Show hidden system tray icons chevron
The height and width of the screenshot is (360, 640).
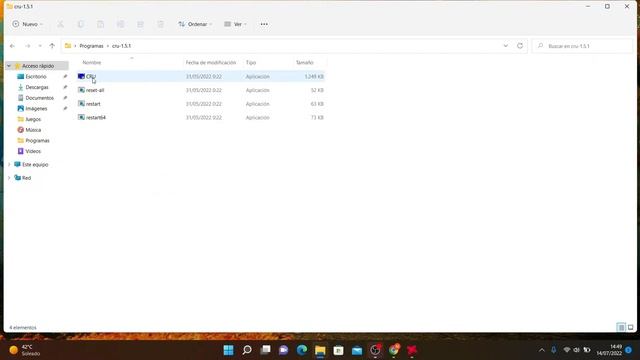542,350
